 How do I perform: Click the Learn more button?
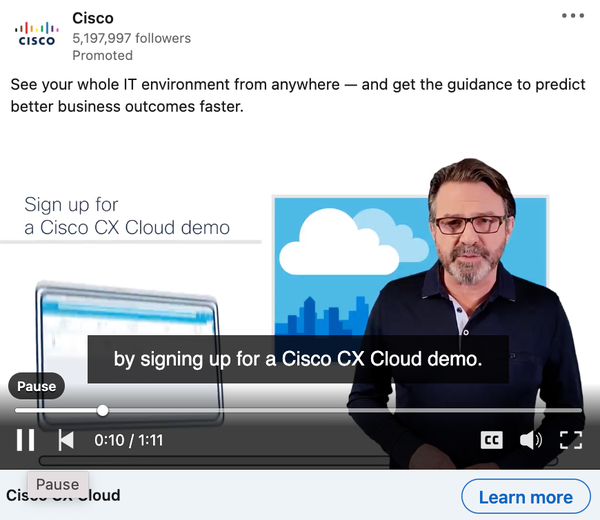coord(526,497)
